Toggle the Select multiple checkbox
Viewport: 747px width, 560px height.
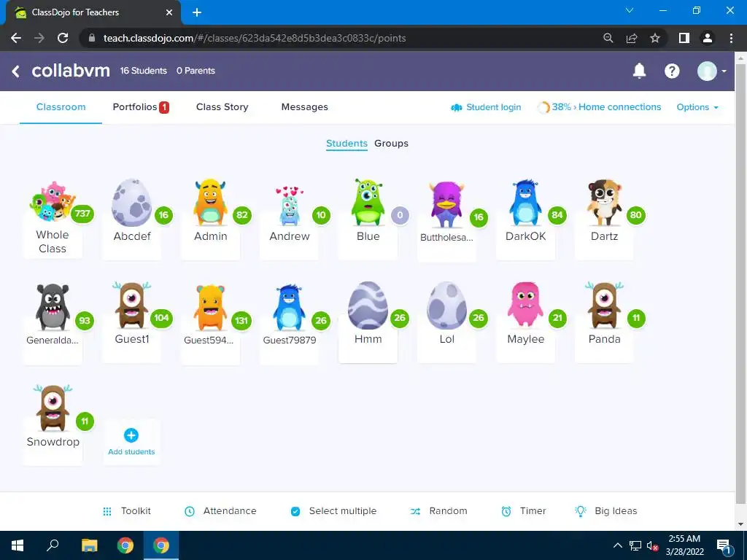tap(295, 511)
